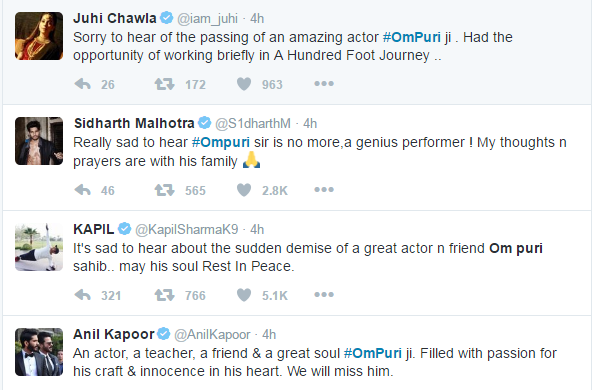
Task: Open more options on Juhi Chawla's tweet
Action: 324,83
